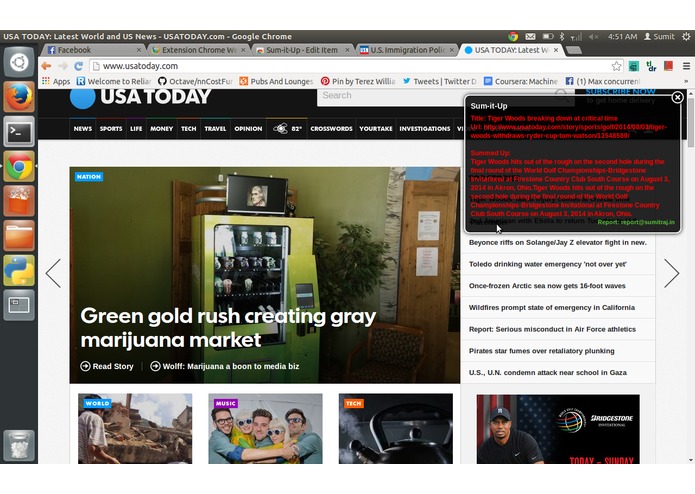This screenshot has width=695, height=494.
Task: Reload the USA Today page
Action: click(78, 66)
